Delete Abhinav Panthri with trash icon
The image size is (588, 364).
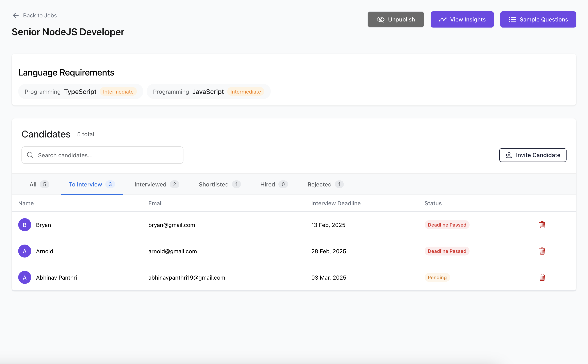click(542, 277)
